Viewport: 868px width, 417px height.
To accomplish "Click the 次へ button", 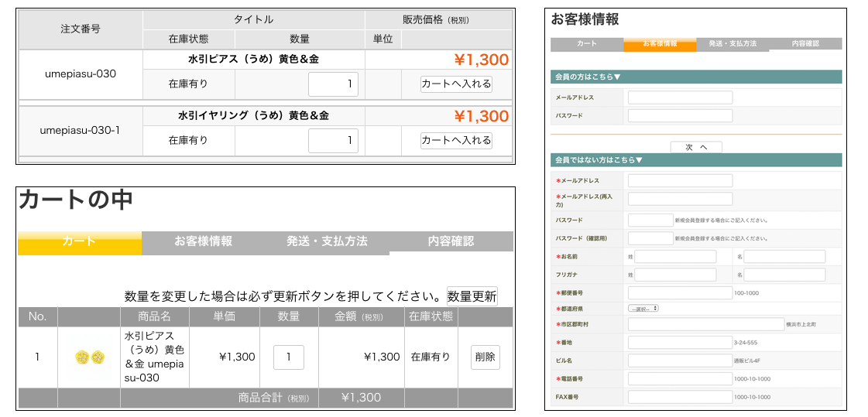I will pos(696,148).
